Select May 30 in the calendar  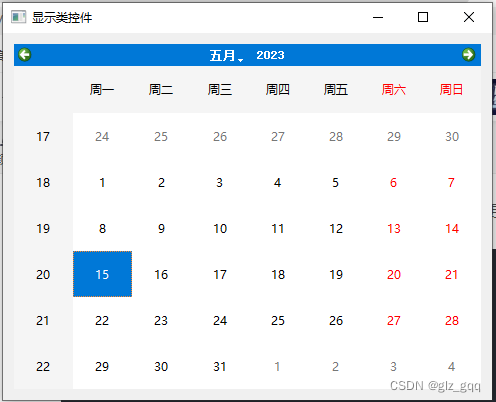tap(161, 366)
